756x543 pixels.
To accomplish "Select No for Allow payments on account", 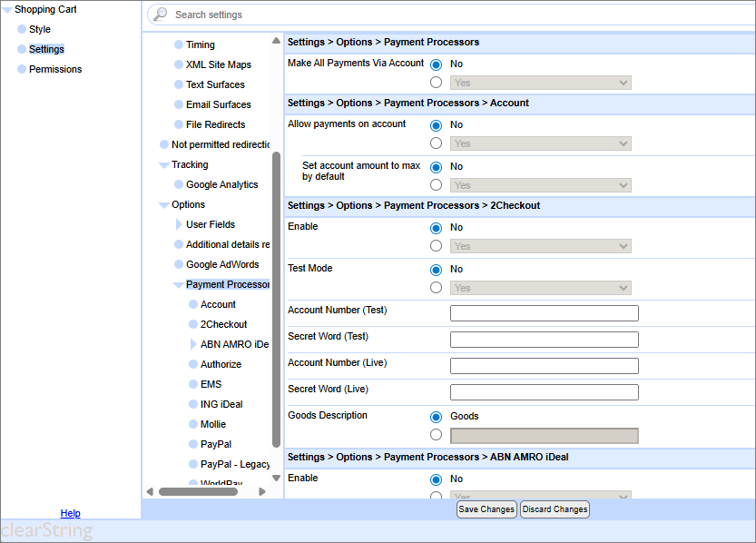I will [x=437, y=125].
